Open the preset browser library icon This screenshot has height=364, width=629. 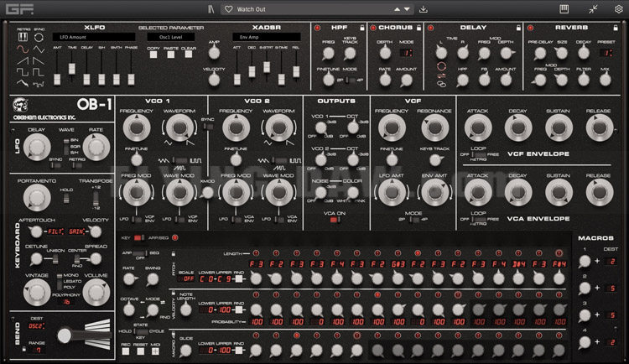[x=211, y=9]
